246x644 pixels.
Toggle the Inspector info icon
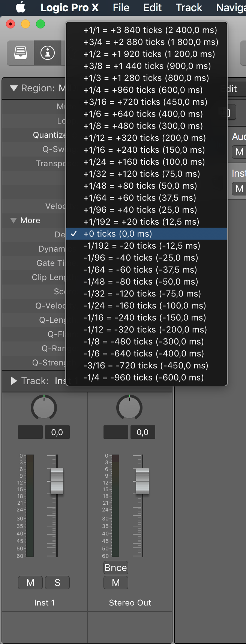(x=47, y=53)
